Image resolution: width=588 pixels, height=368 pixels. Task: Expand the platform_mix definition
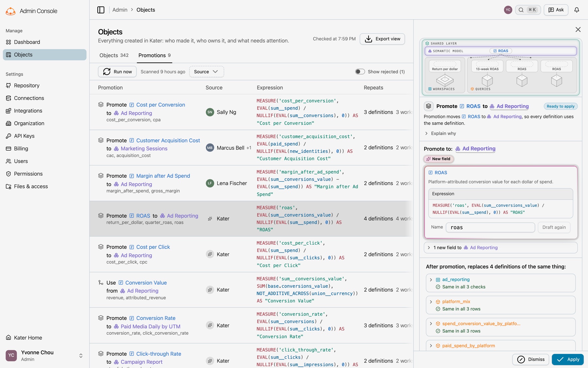pos(500,305)
